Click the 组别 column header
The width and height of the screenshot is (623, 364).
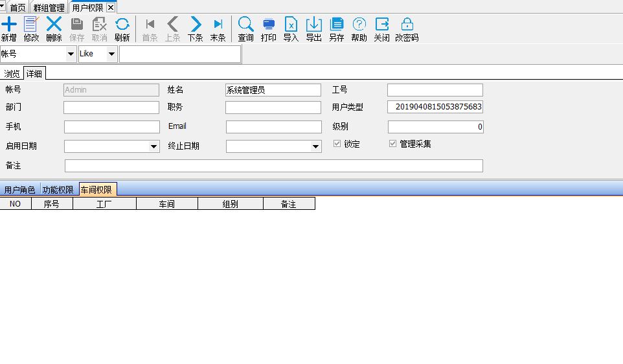click(231, 204)
